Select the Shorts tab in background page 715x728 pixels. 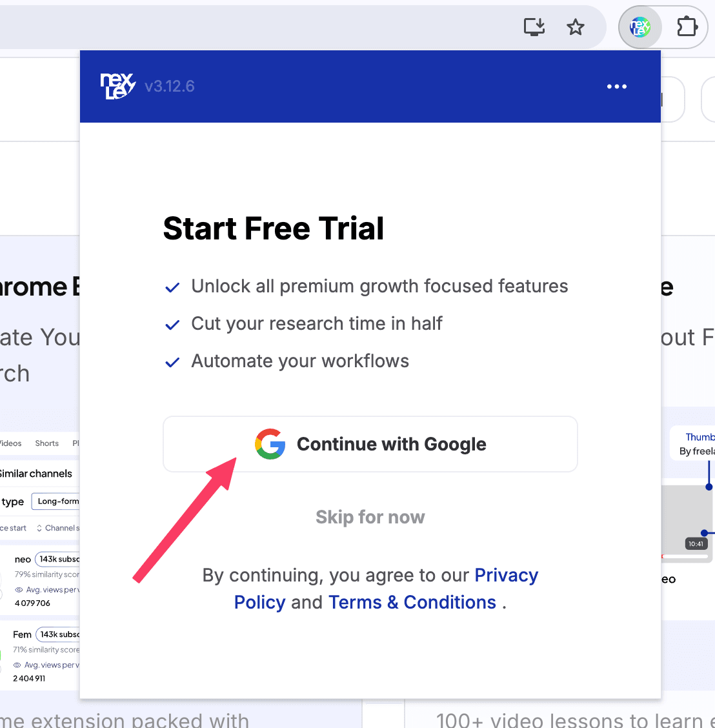[47, 443]
